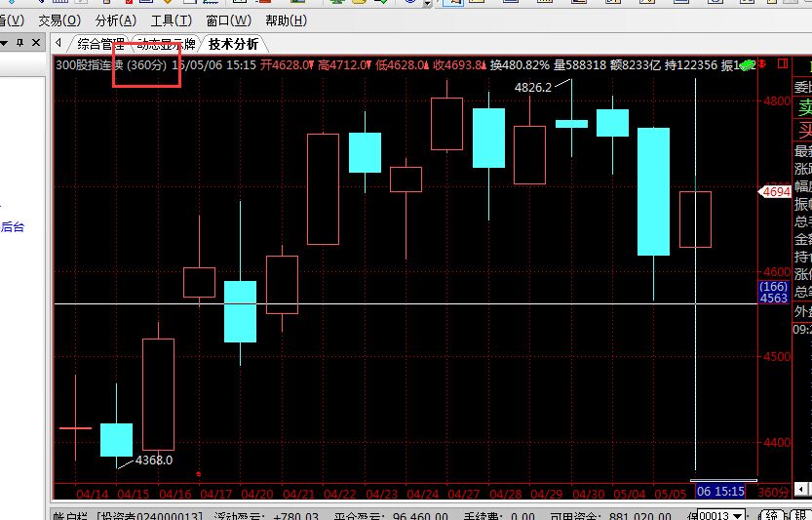This screenshot has width=812, height=520.
Task: Open the account 00013 dropdown
Action: coord(737,515)
